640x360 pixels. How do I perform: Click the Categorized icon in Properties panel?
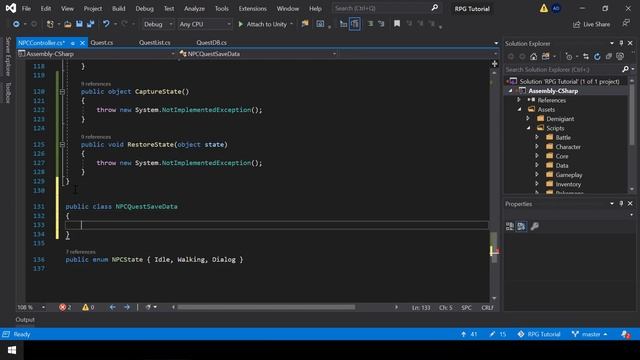[x=510, y=227]
